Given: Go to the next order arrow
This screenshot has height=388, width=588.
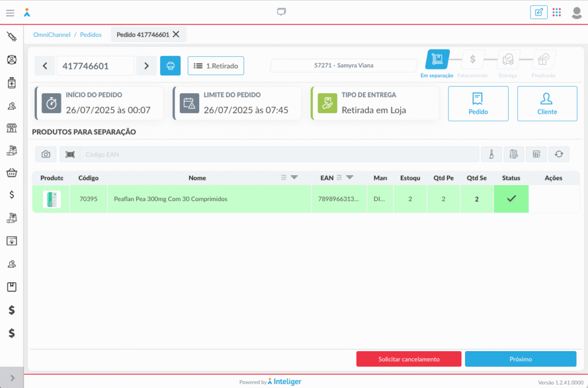Looking at the screenshot, I should coord(146,66).
